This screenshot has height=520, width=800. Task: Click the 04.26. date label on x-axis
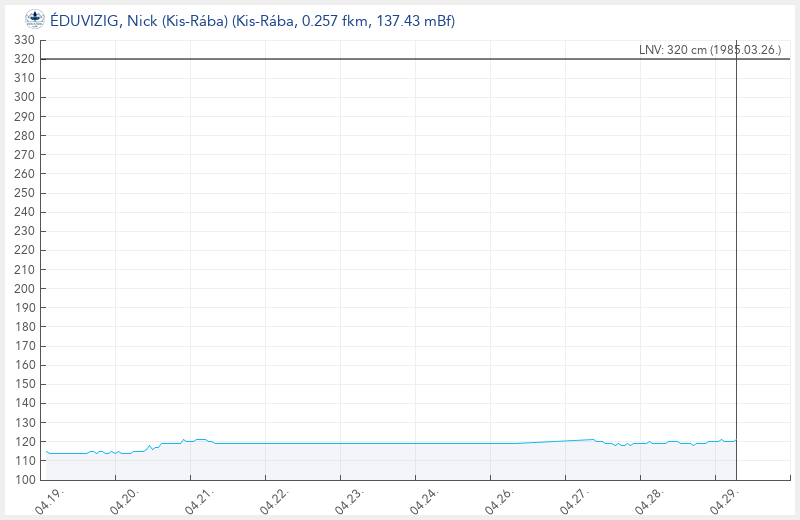498,499
